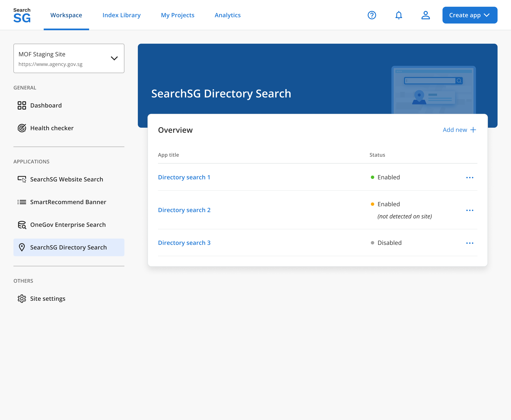Screen dimensions: 511x420
Task: Click the Health checker target icon
Action: (x=22, y=128)
